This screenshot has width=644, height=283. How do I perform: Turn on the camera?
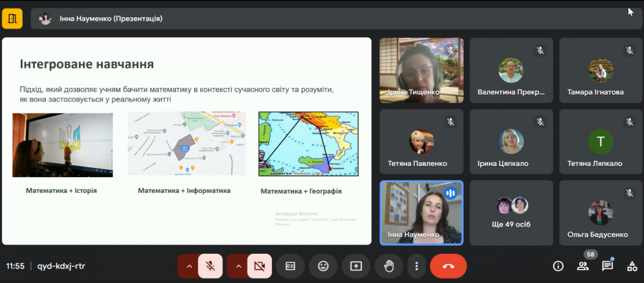tap(260, 266)
